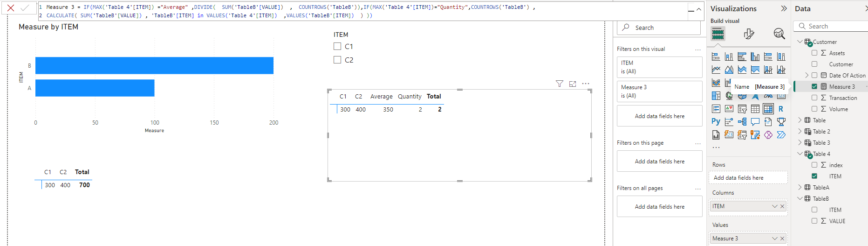Open Focus mode on the matrix visual
This screenshot has height=246, width=868.
click(x=573, y=84)
